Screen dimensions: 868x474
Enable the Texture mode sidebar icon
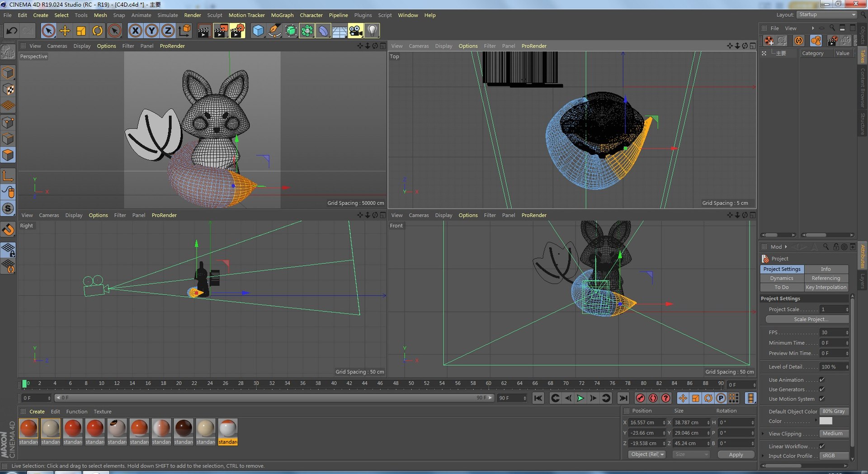click(8, 89)
